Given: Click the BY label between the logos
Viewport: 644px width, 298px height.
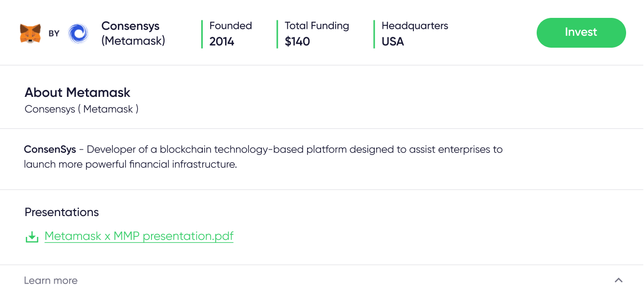Looking at the screenshot, I should [55, 33].
